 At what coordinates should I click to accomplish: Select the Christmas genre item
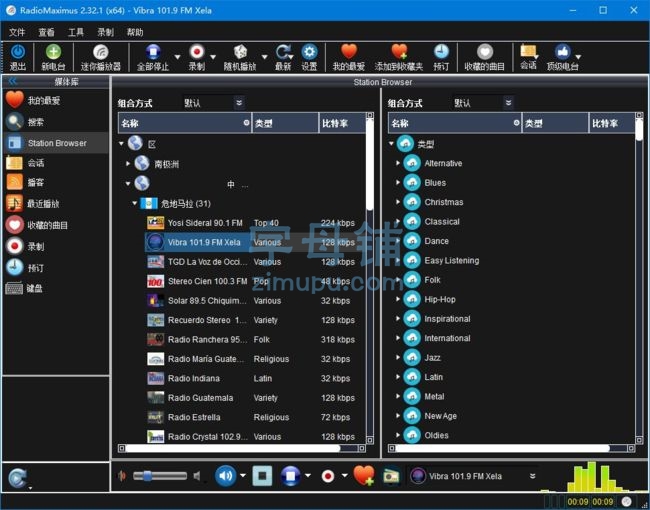coord(444,202)
